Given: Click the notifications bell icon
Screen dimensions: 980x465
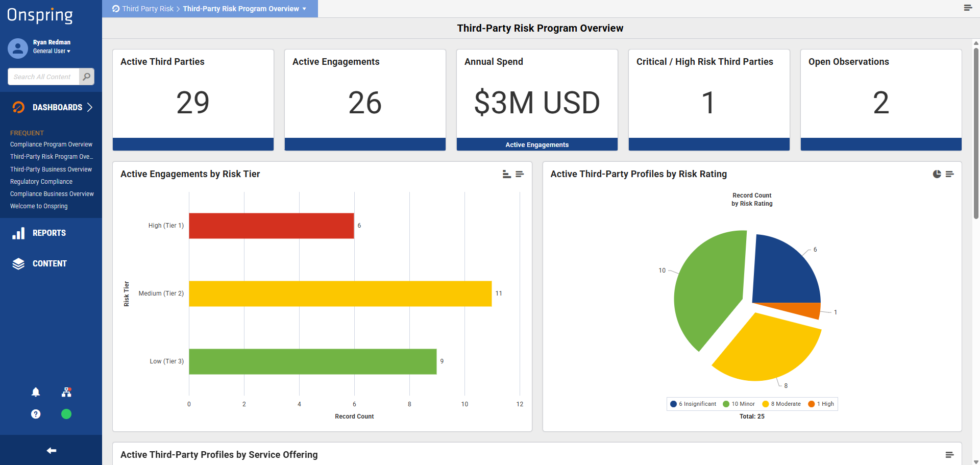Looking at the screenshot, I should [36, 392].
